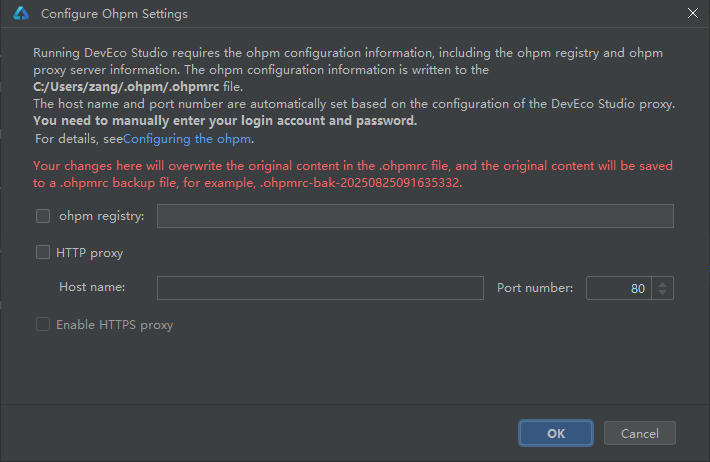Open the Configuring the ohpm link
Viewport: 710px width, 462px height.
point(186,139)
